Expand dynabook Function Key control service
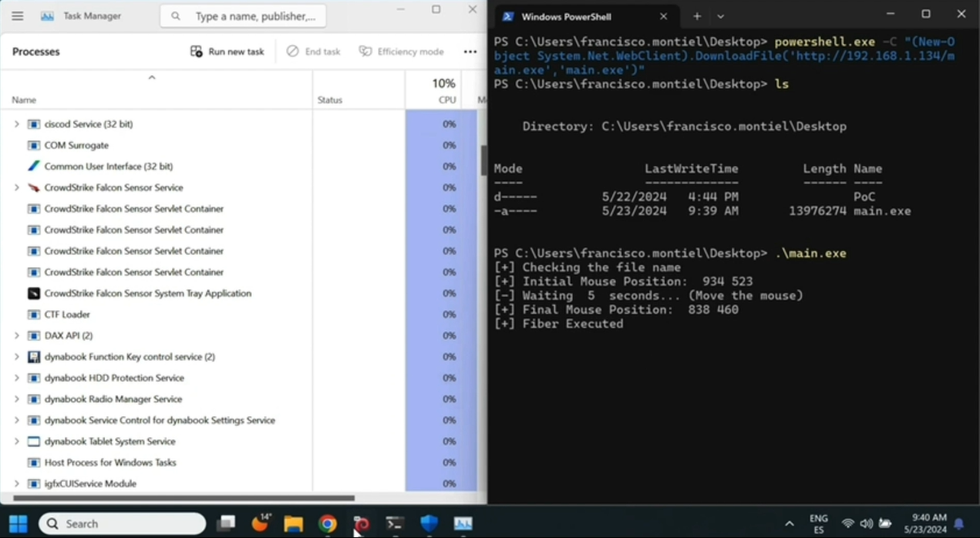The image size is (980, 538). (x=16, y=357)
